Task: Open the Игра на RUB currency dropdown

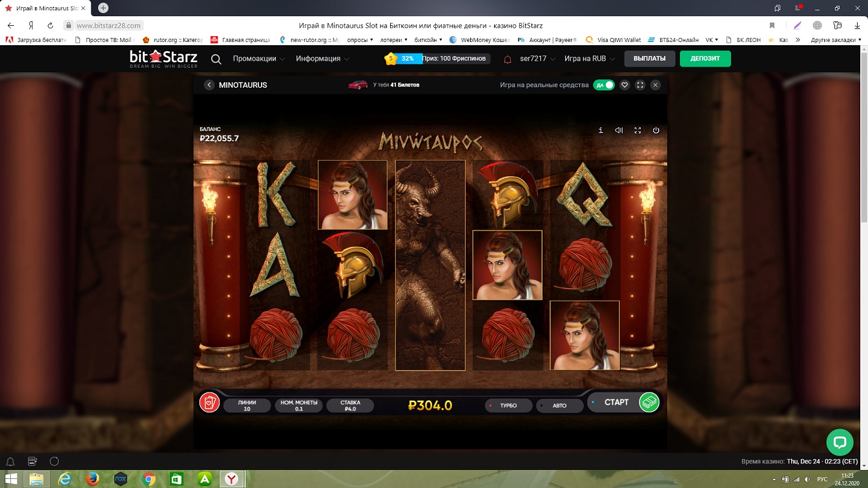Action: pyautogui.click(x=589, y=59)
